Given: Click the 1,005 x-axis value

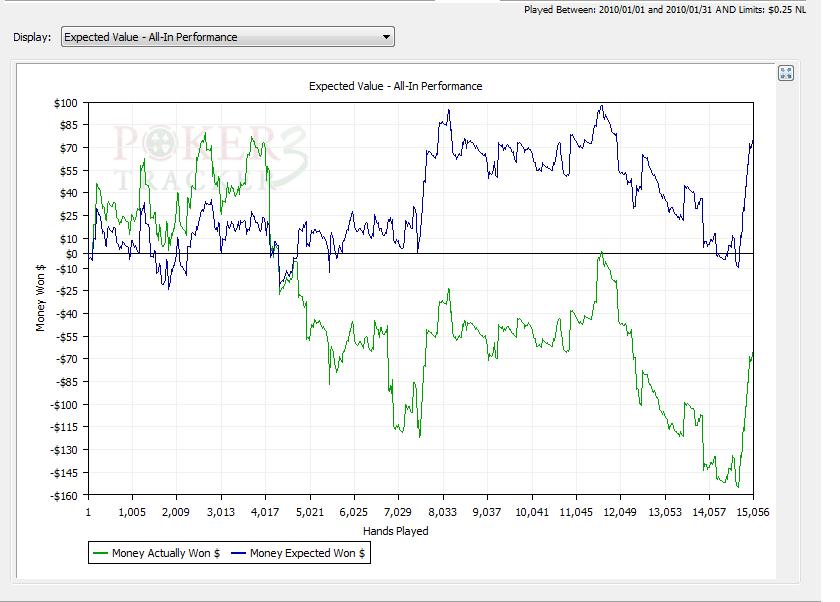Looking at the screenshot, I should click(132, 512).
